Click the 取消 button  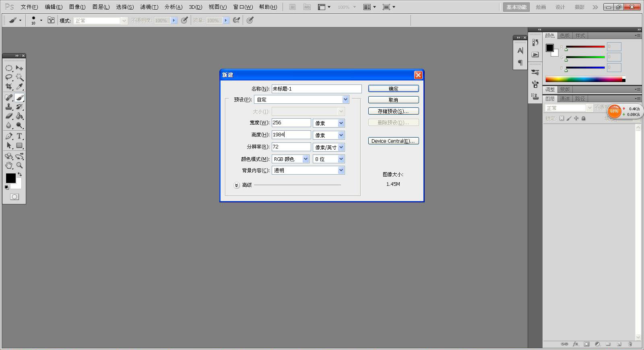coord(394,100)
